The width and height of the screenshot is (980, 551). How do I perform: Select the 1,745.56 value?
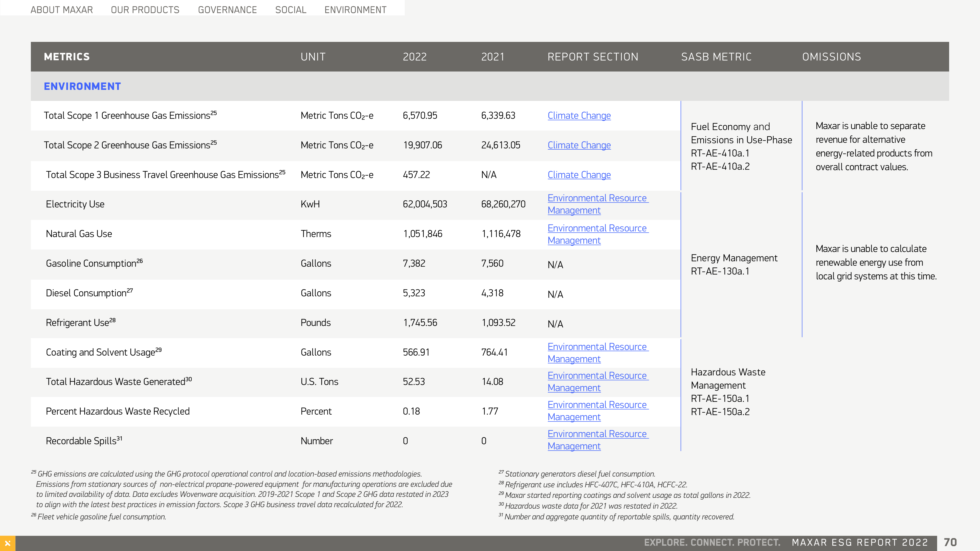click(x=420, y=323)
